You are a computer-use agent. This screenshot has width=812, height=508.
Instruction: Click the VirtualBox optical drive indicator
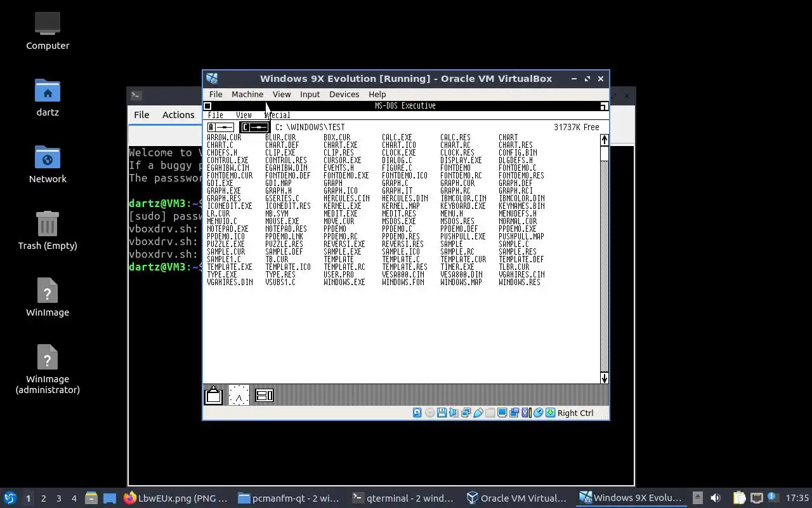pos(429,413)
